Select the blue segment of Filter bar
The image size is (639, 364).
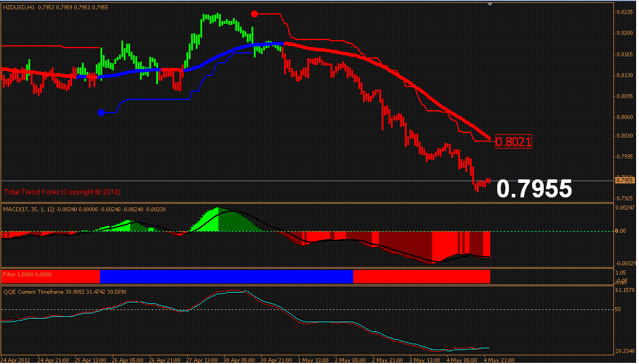pos(226,276)
